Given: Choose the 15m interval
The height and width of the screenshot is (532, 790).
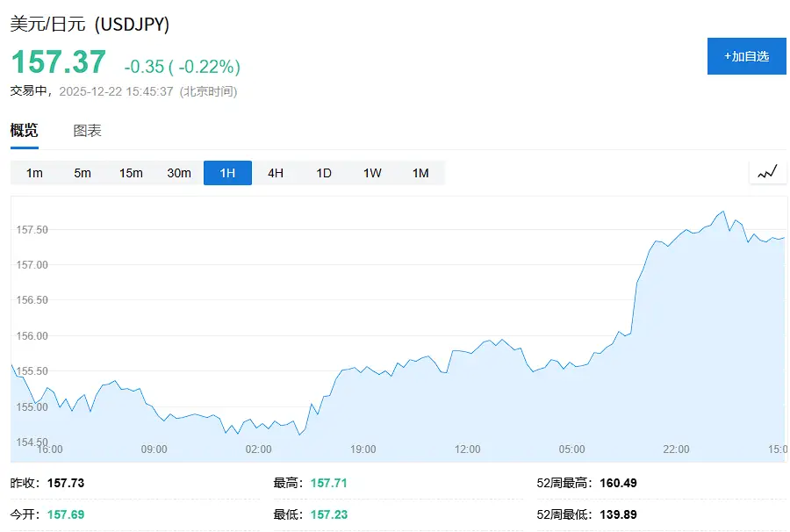Looking at the screenshot, I should (x=131, y=173).
